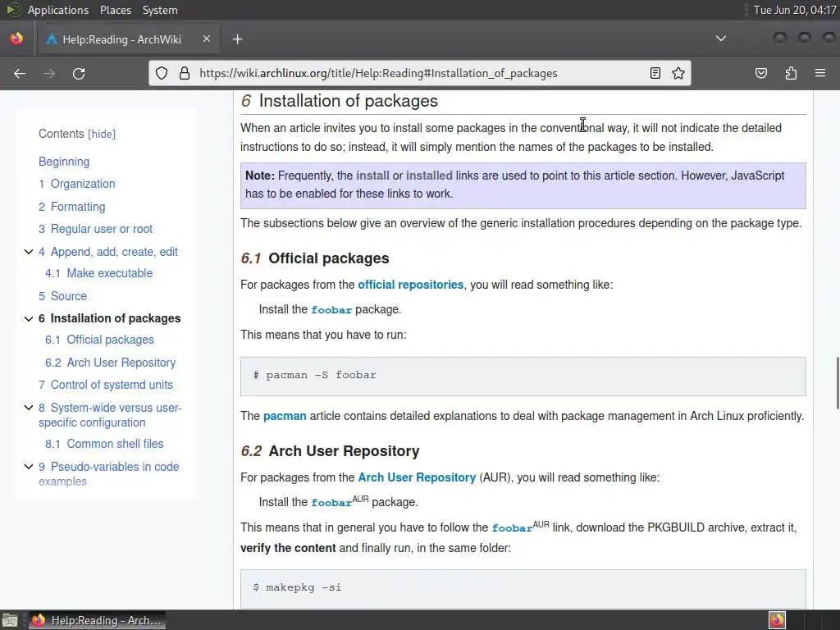Bookmark this page with the star icon

pyautogui.click(x=678, y=73)
